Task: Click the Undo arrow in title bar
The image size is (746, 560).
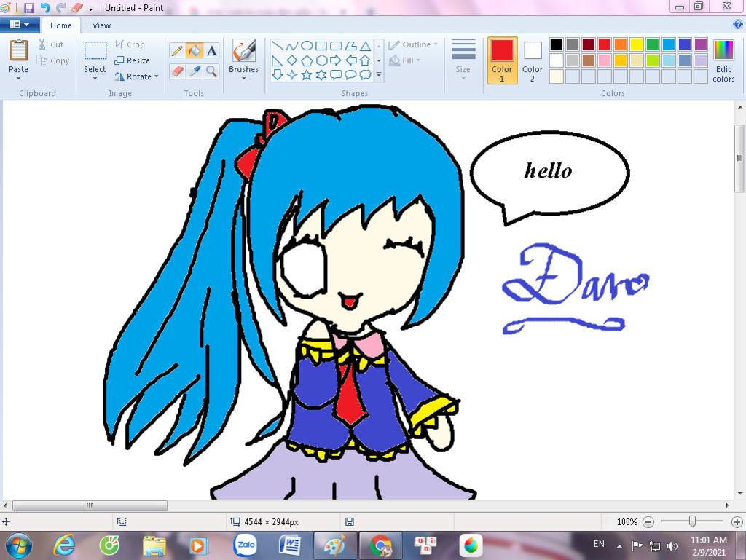Action: tap(45, 7)
